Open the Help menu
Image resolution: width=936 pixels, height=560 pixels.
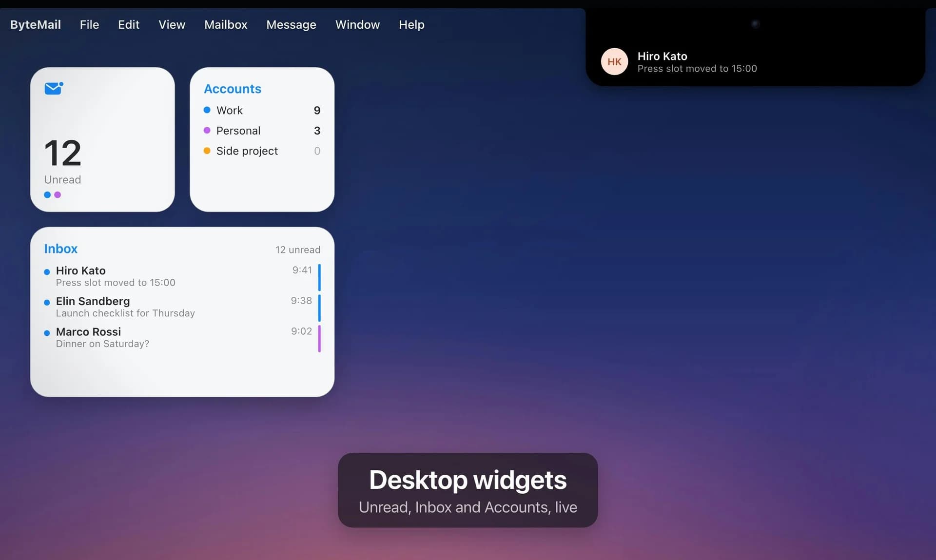(x=411, y=24)
